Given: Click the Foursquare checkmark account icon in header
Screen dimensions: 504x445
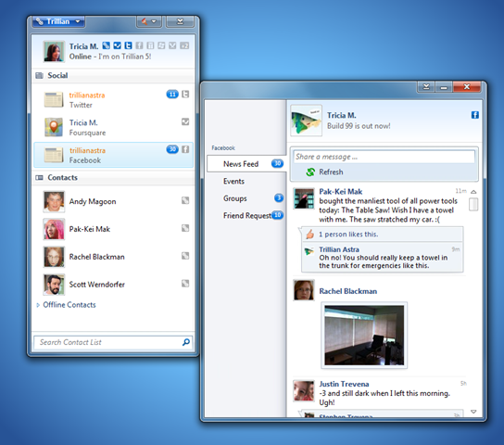Looking at the screenshot, I should (x=118, y=45).
